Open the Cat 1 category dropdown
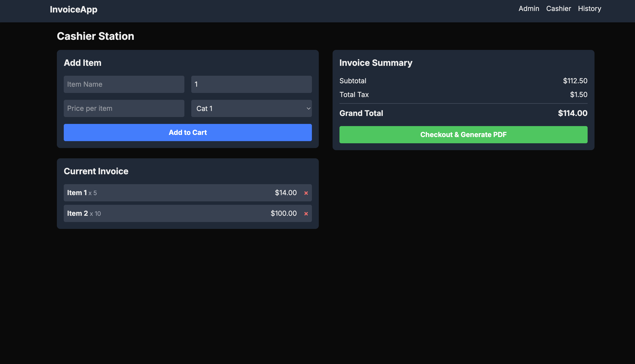 (251, 108)
